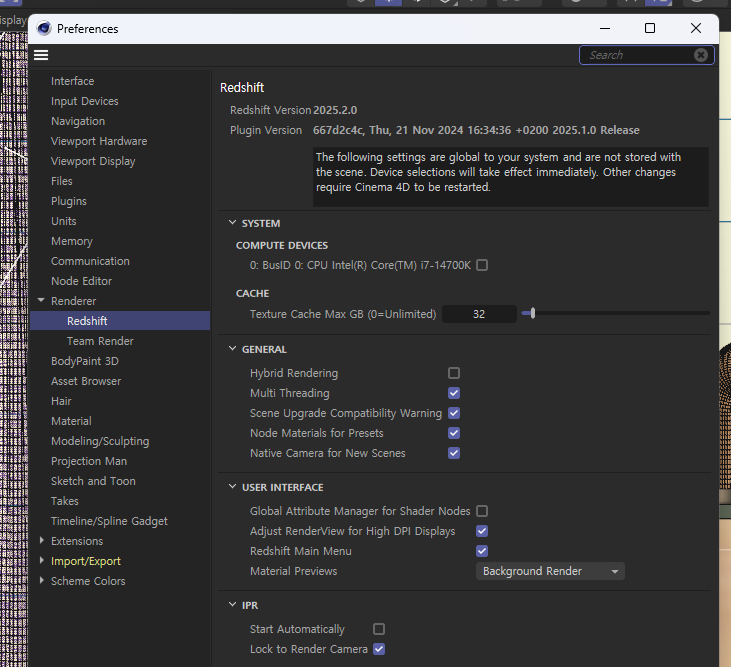Toggle Adjust RenderView for High DPI Displays
The image size is (731, 667).
(x=482, y=531)
